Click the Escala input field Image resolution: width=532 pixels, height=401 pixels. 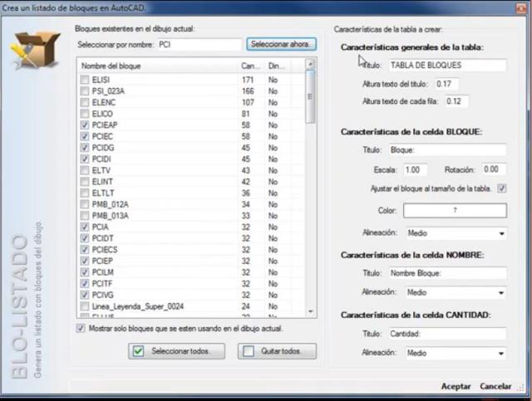415,169
